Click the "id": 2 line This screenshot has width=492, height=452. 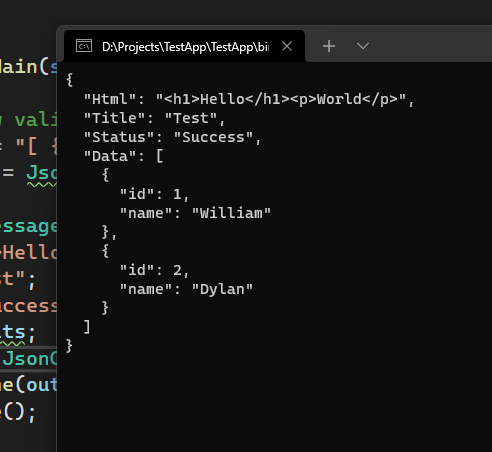coord(155,270)
